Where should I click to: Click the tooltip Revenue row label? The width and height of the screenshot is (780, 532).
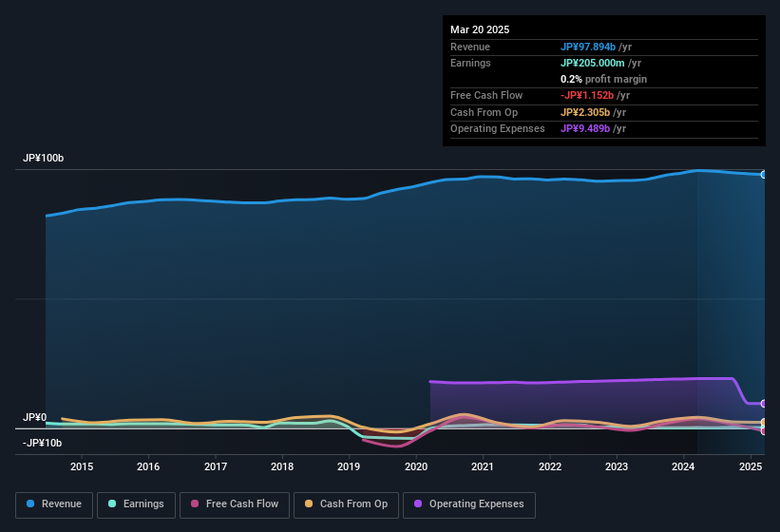coord(470,47)
